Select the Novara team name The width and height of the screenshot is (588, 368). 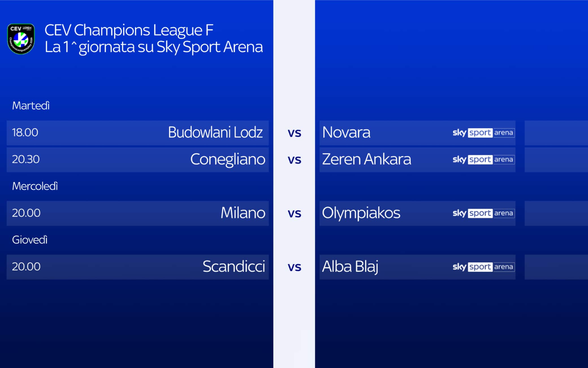click(x=346, y=132)
